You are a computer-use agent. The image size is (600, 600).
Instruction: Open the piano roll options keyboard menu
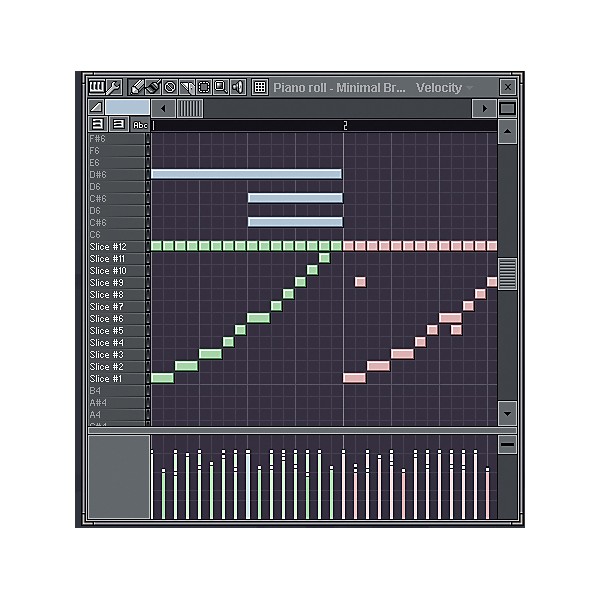coord(96,87)
